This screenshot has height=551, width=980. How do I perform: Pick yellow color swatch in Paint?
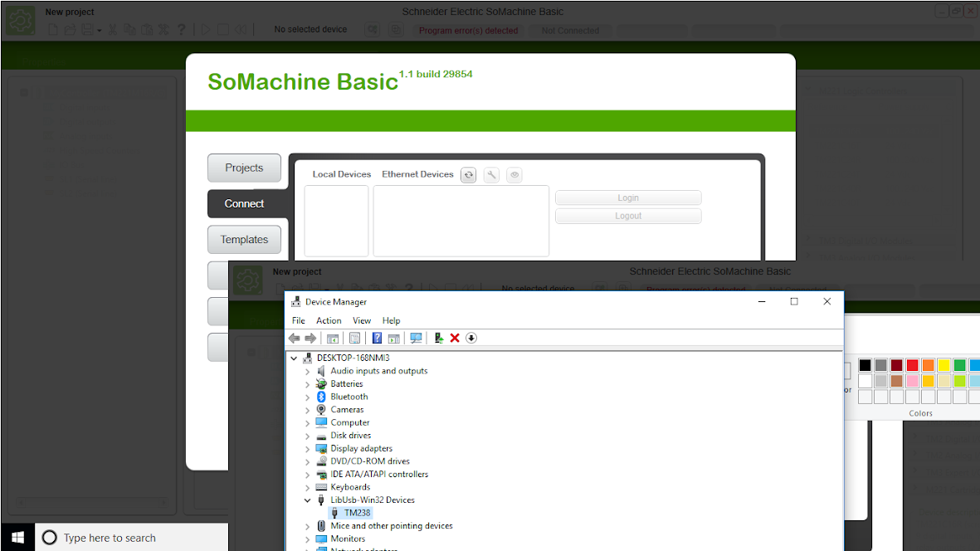(943, 365)
